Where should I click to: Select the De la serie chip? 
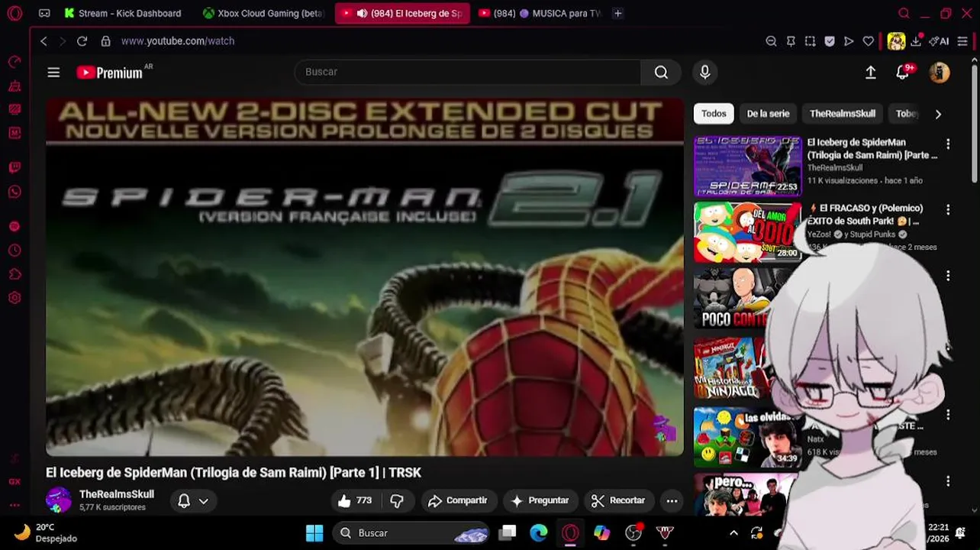pyautogui.click(x=768, y=114)
